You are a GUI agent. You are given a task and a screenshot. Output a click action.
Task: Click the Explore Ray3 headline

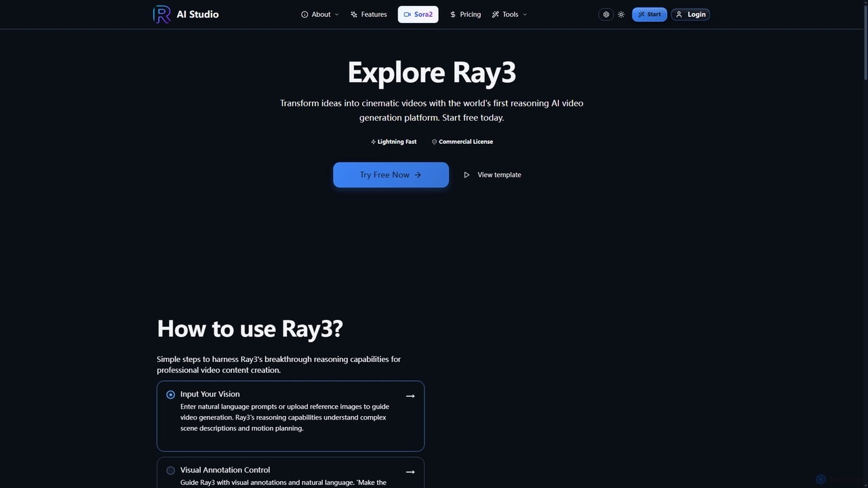click(x=432, y=73)
